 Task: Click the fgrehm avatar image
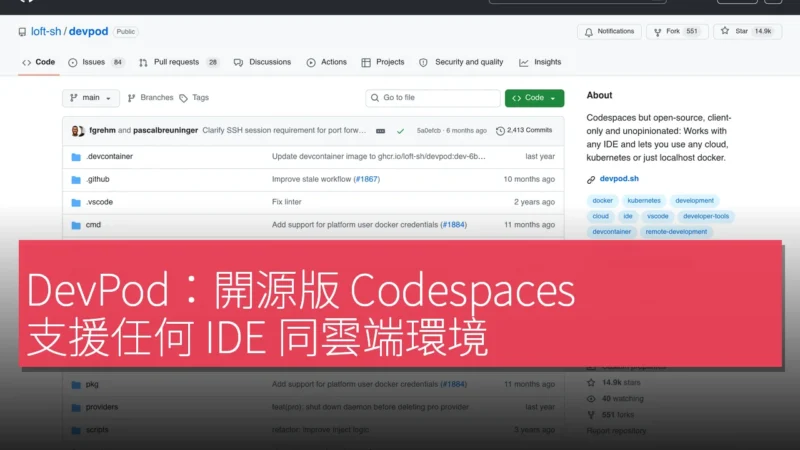pos(78,131)
